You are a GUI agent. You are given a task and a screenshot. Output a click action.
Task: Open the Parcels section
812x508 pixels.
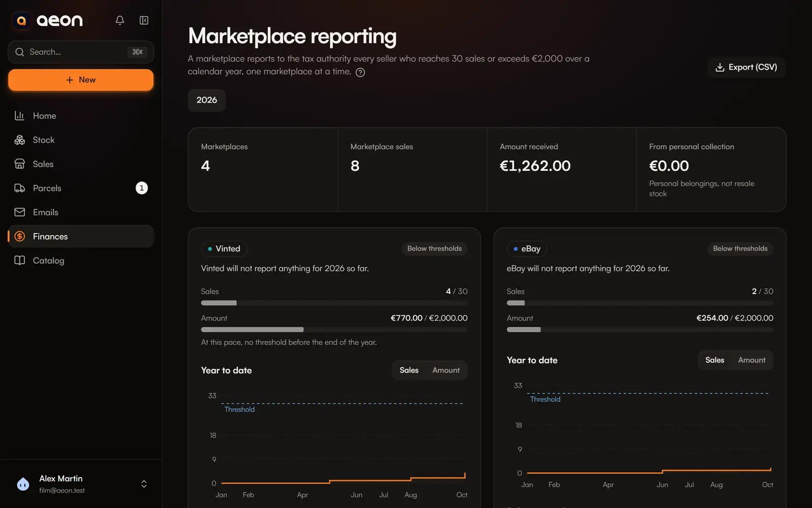(81, 188)
